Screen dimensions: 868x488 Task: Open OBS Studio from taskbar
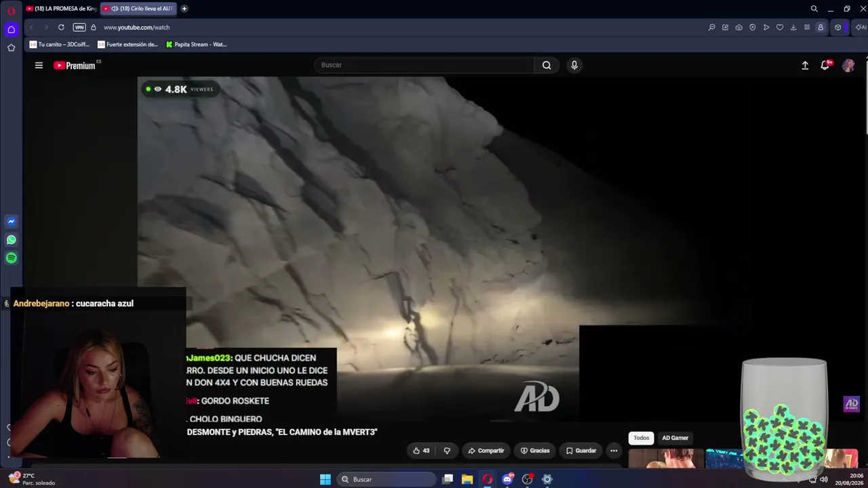pyautogui.click(x=528, y=479)
